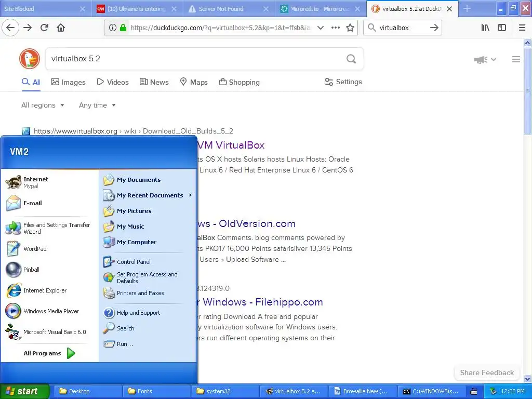This screenshot has width=532, height=399.
Task: Go back with the browser back arrow
Action: 10,28
